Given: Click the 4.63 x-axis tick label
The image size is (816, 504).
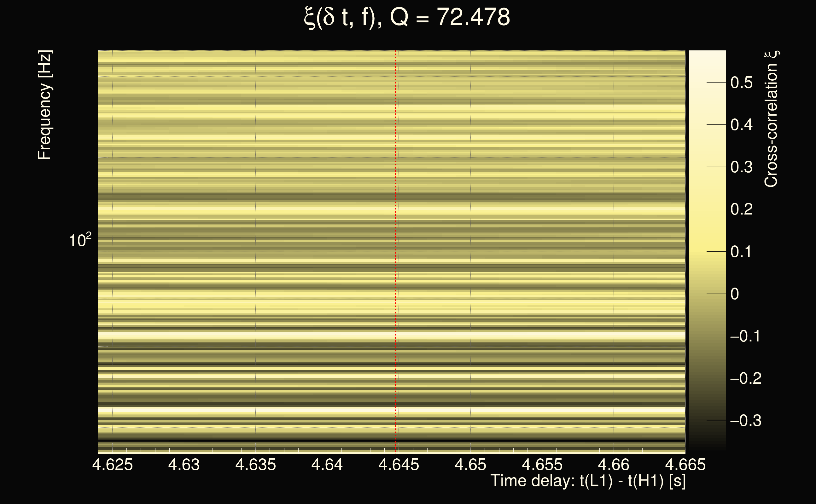Looking at the screenshot, I should tap(184, 465).
